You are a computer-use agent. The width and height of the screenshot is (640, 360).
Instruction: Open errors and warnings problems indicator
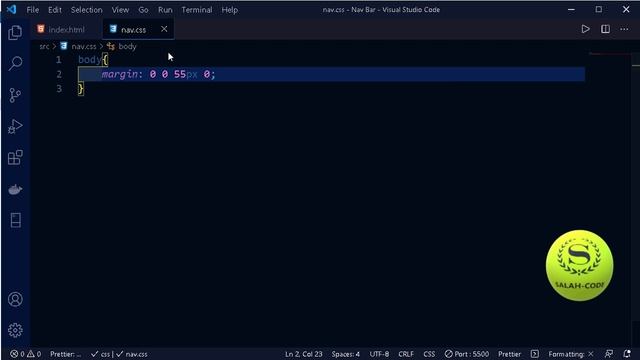click(25, 354)
